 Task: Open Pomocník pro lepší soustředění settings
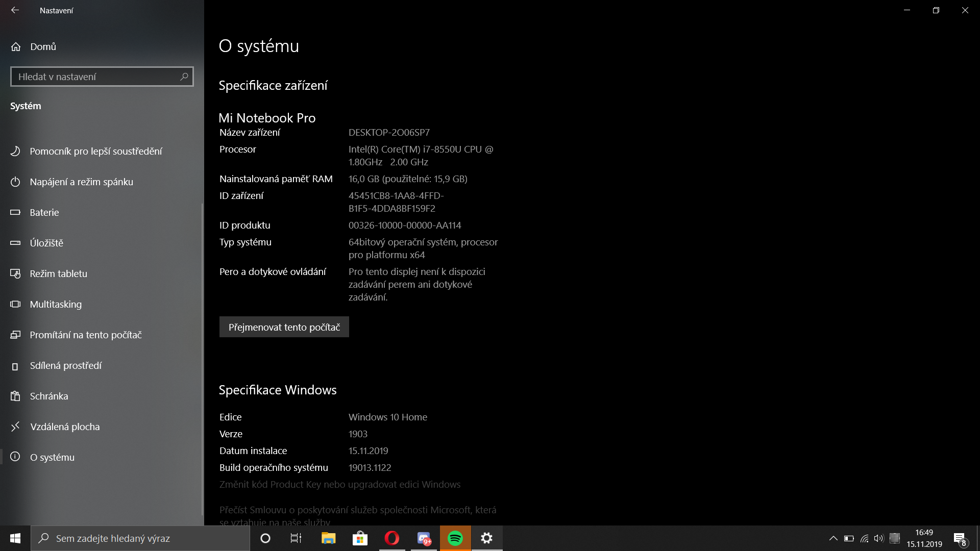click(96, 151)
